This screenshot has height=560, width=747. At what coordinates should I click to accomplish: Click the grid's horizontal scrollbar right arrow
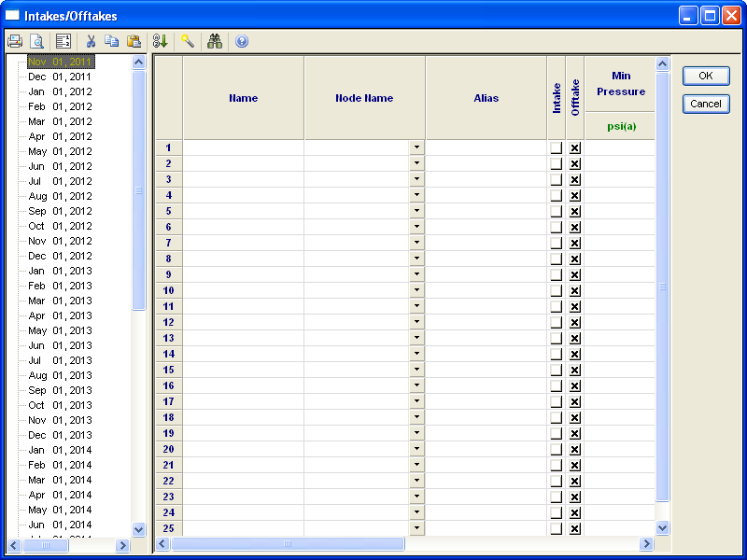(x=646, y=543)
